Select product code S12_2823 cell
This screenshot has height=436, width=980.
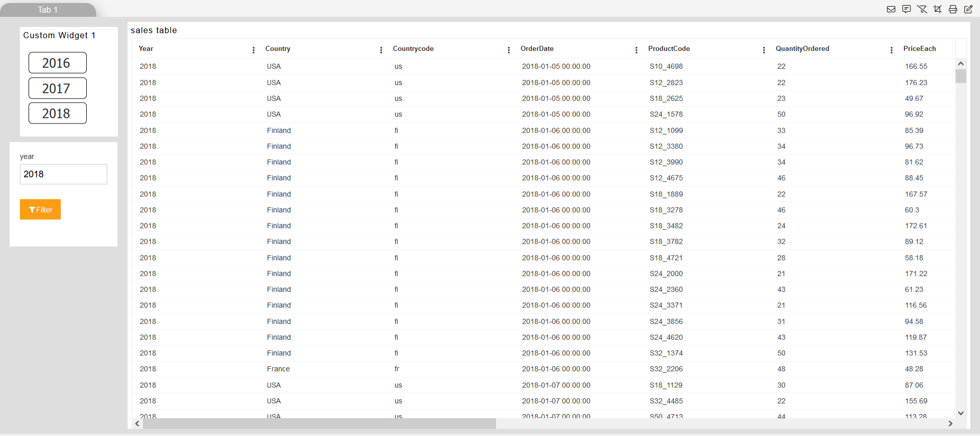[x=666, y=83]
